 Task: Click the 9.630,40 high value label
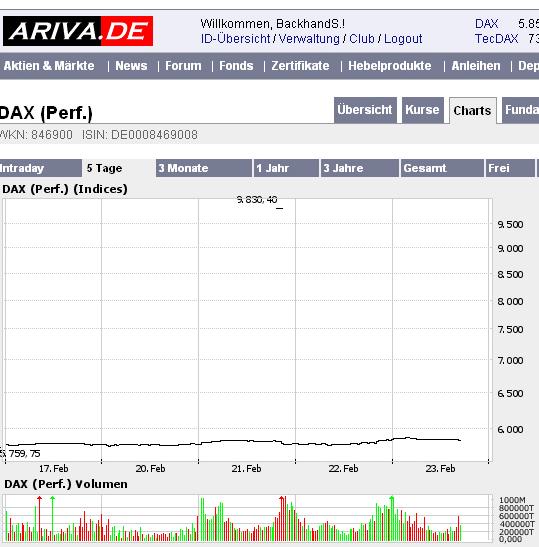click(x=257, y=200)
